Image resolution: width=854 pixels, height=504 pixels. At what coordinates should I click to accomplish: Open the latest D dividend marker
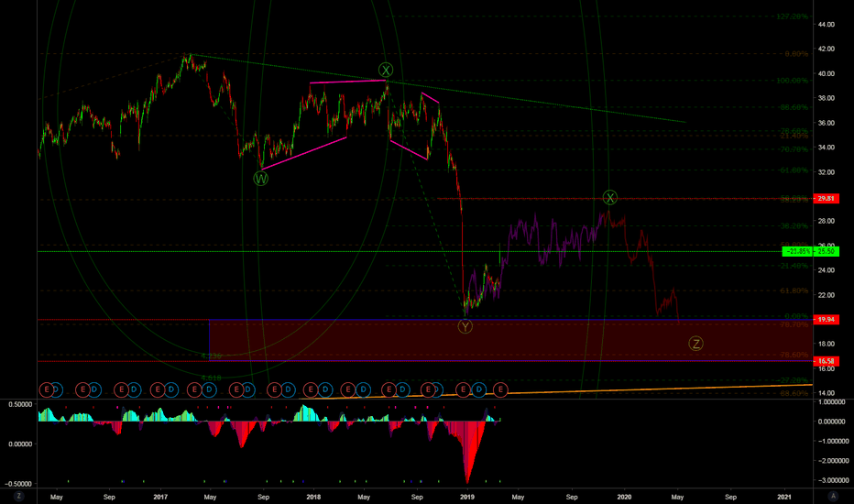tap(478, 389)
